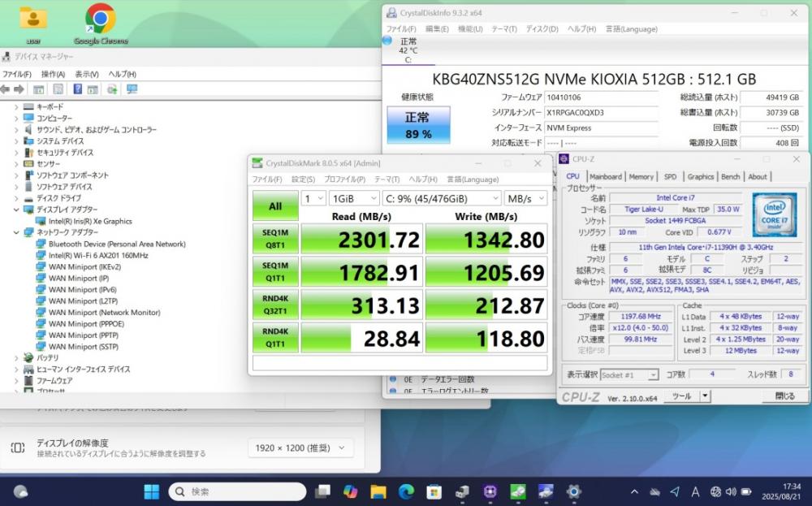Click scan hardware changes monitor icon
The height and width of the screenshot is (506, 812).
[x=132, y=89]
